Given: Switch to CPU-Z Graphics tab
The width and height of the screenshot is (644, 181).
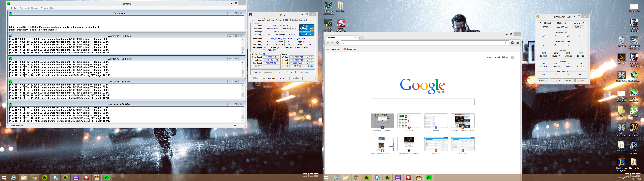Looking at the screenshot, I should pyautogui.click(x=295, y=20).
